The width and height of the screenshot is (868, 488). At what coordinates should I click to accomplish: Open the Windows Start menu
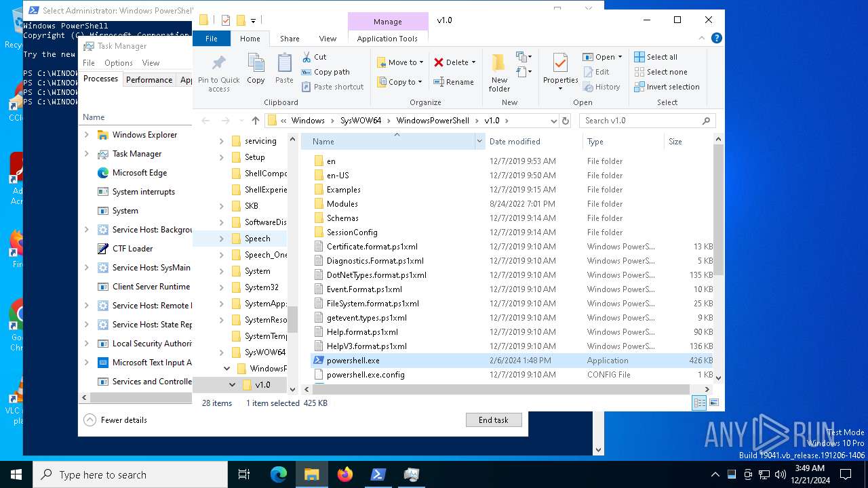(x=16, y=474)
